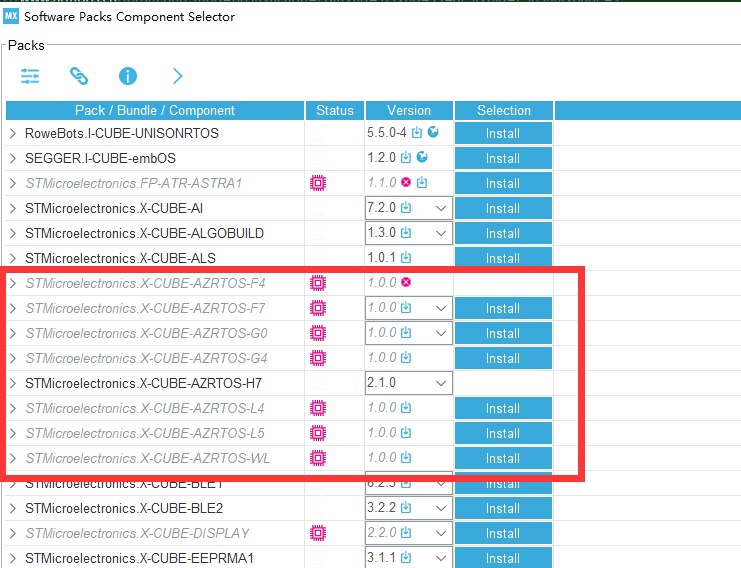
Task: Open version dropdown for X-CUBE-AZRTOS-F7
Action: (x=441, y=309)
